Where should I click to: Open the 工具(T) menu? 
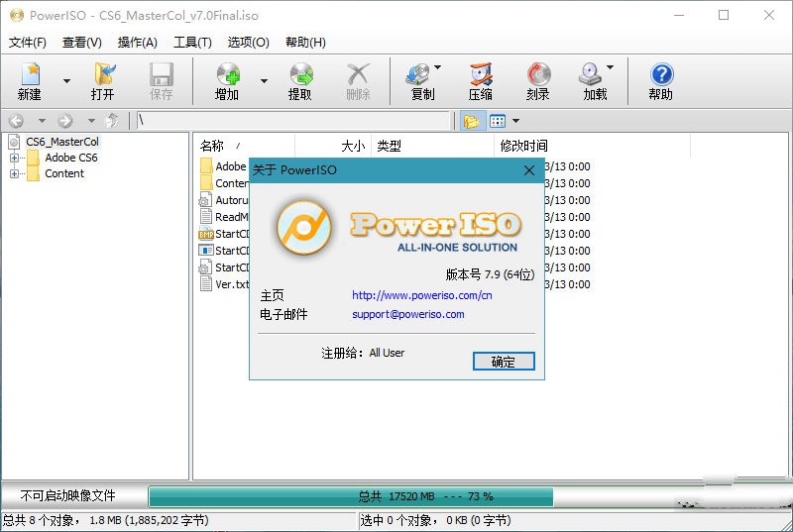pyautogui.click(x=192, y=43)
